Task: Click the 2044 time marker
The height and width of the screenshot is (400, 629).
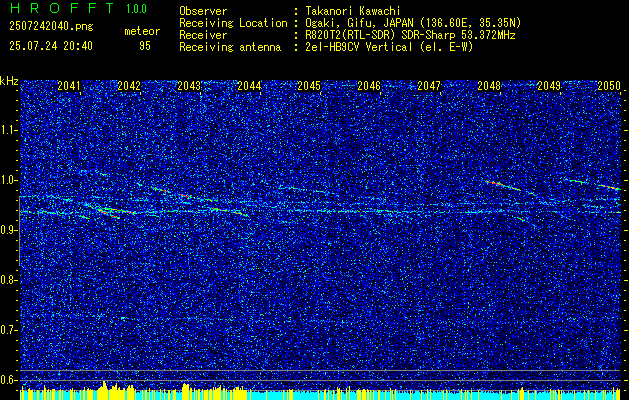Action: [x=249, y=86]
